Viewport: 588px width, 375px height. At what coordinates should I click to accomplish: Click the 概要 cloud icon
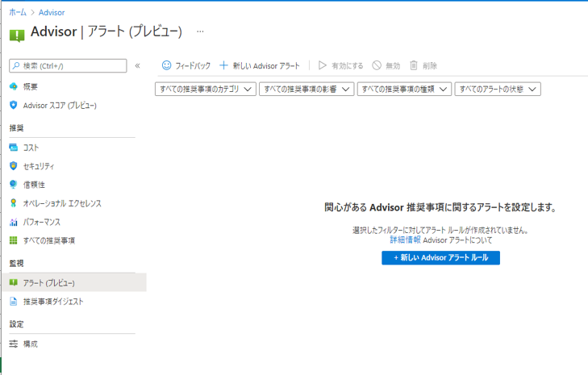[14, 86]
